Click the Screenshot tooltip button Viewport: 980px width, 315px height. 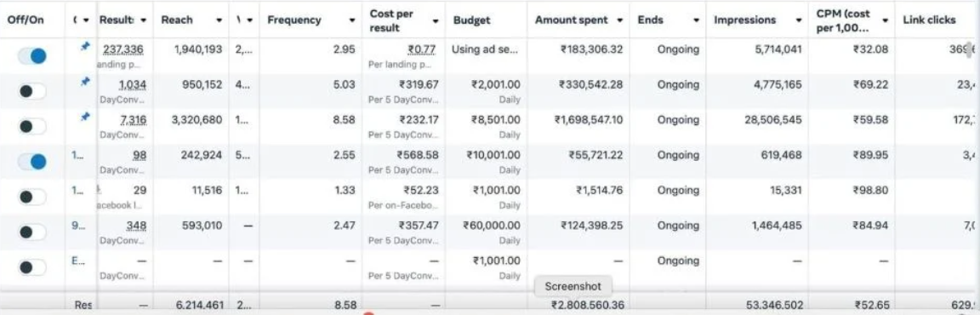tap(573, 286)
